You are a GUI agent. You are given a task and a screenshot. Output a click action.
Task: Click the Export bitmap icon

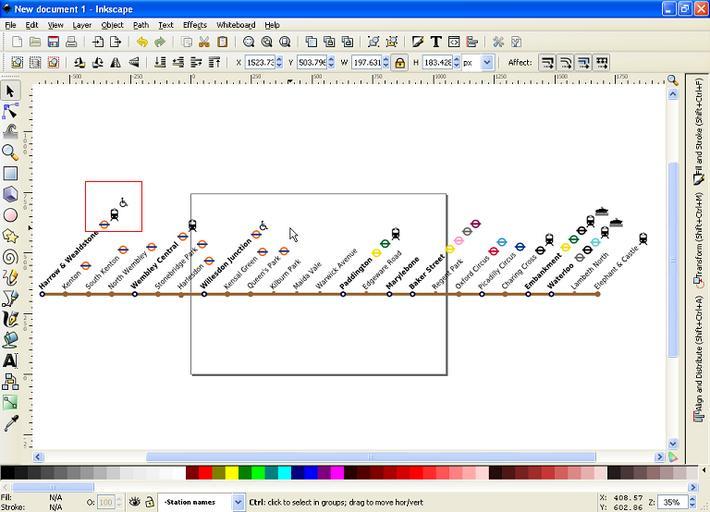(116, 42)
